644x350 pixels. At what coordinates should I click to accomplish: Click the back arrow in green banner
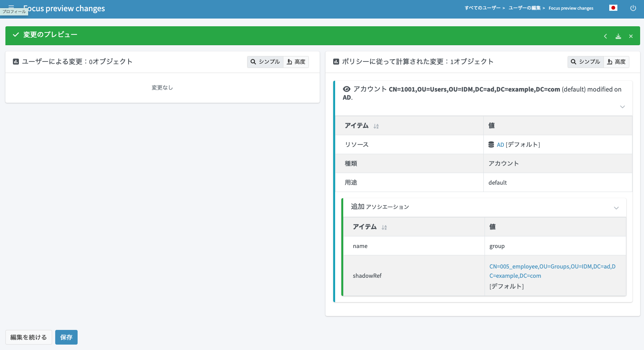coord(605,36)
